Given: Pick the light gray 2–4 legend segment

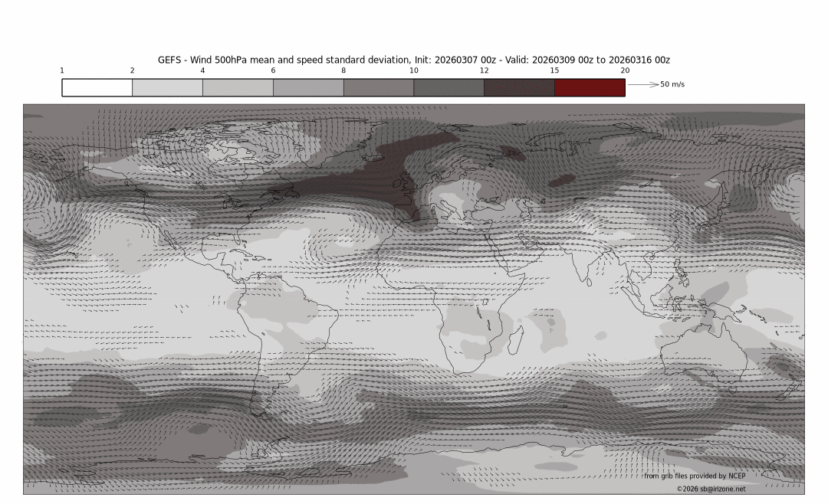Looking at the screenshot, I should 167,87.
